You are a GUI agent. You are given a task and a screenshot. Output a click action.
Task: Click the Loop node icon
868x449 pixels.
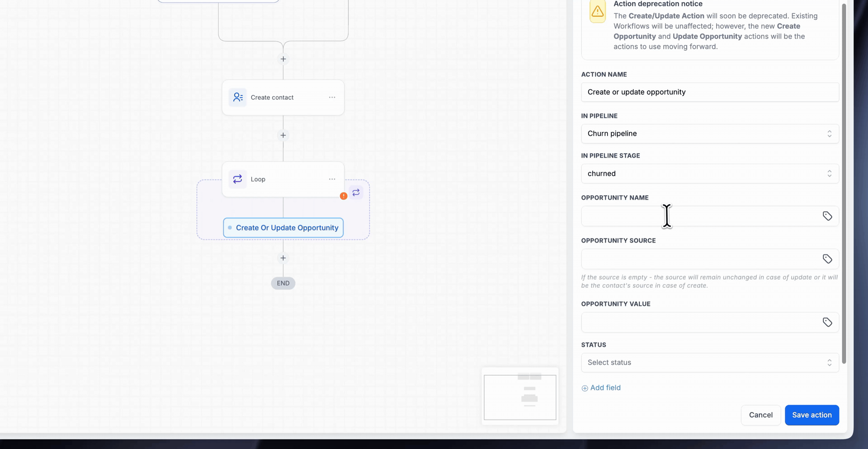[x=237, y=179]
